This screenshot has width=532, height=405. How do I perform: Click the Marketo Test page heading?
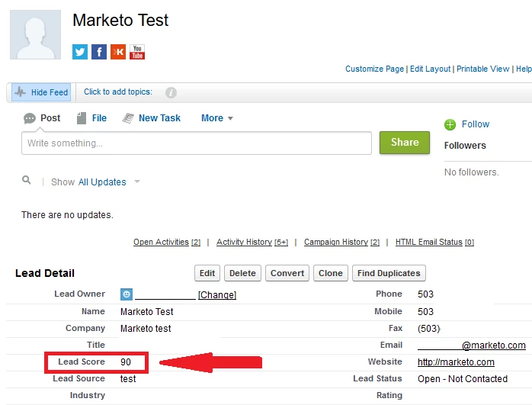pos(120,20)
